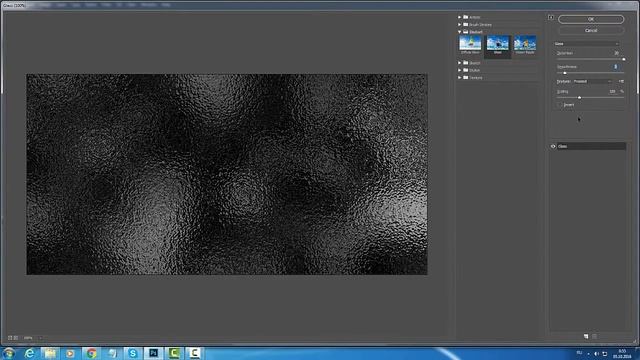Select the Diffuse Glow filter thumbnail

(x=470, y=44)
